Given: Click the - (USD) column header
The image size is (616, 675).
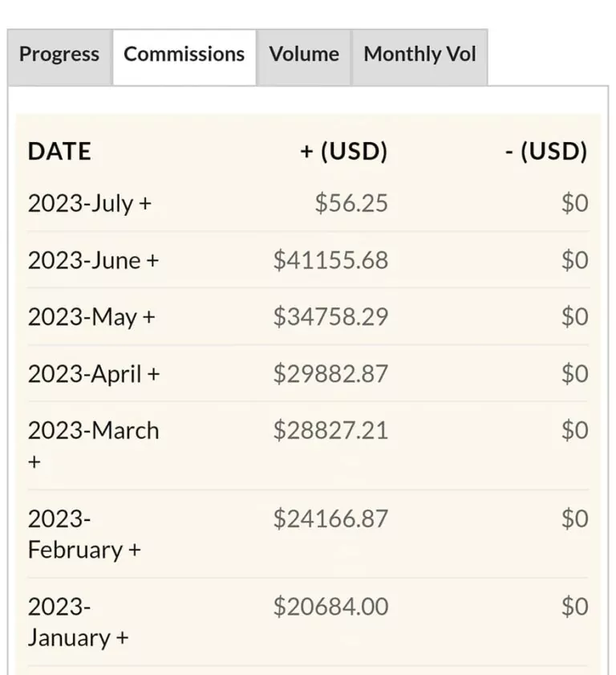Looking at the screenshot, I should click(546, 152).
